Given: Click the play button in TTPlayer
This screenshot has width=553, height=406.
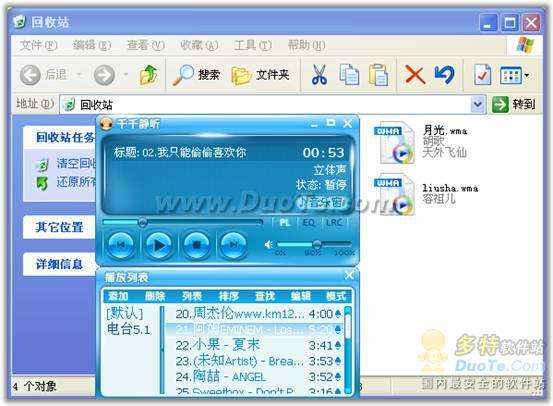Looking at the screenshot, I should (x=158, y=244).
